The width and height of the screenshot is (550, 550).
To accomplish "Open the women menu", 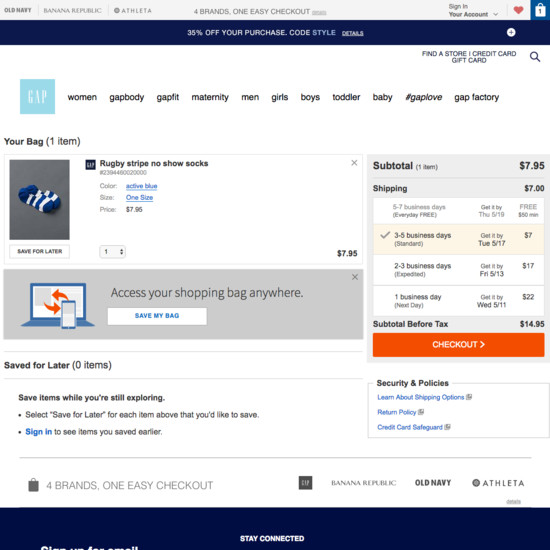I will point(82,97).
